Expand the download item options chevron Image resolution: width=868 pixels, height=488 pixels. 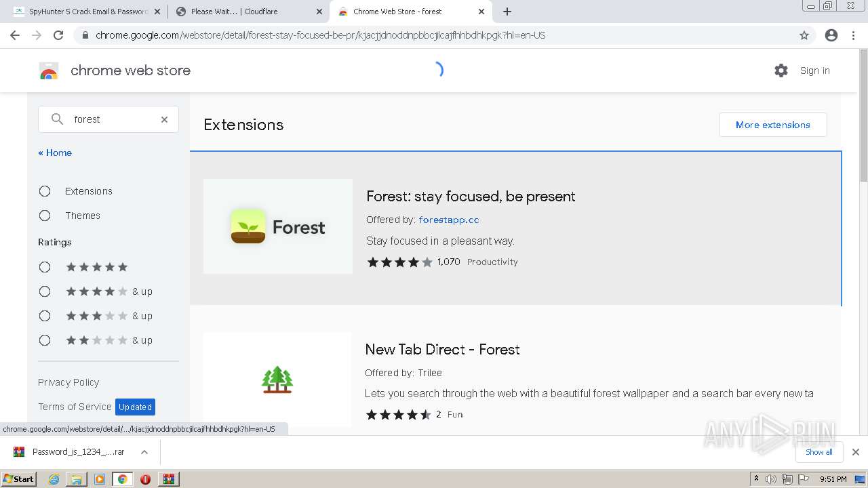pyautogui.click(x=144, y=452)
